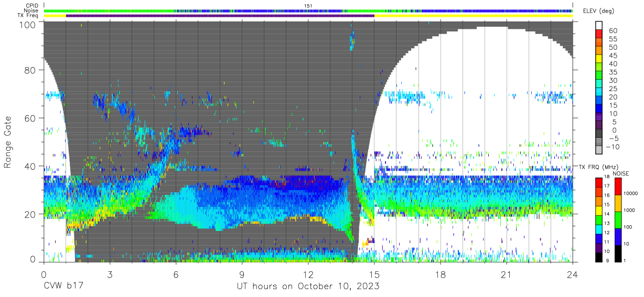
Task: Click the 12 tick on the UT hours axis
Action: 308,274
